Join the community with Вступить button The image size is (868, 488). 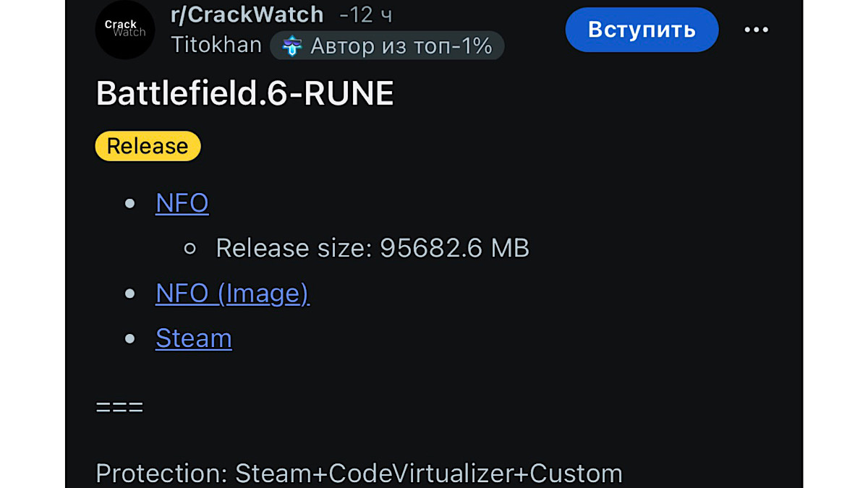tap(642, 30)
